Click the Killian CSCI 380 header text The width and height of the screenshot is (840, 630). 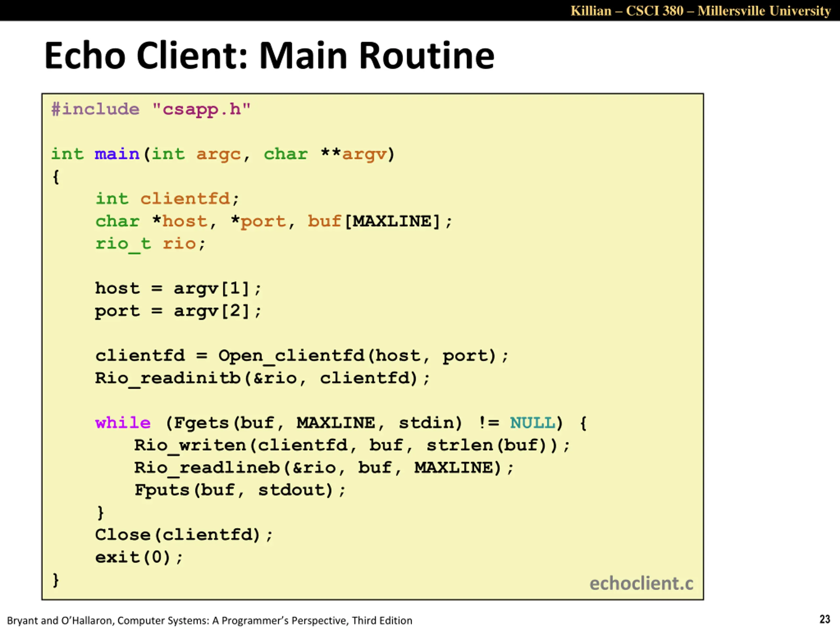pyautogui.click(x=701, y=10)
